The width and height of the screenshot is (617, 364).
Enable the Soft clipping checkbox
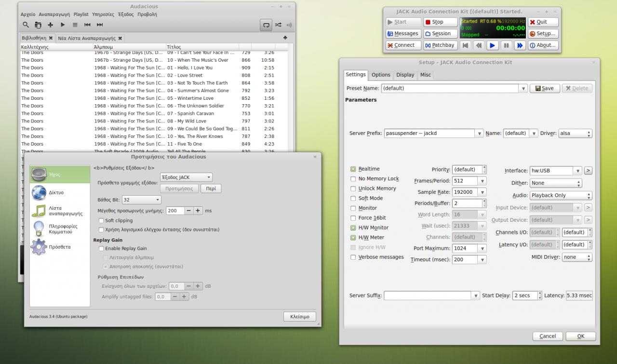[101, 220]
